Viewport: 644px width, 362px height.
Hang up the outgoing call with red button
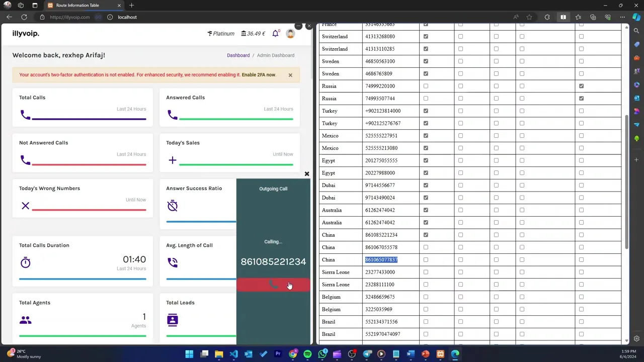(273, 285)
